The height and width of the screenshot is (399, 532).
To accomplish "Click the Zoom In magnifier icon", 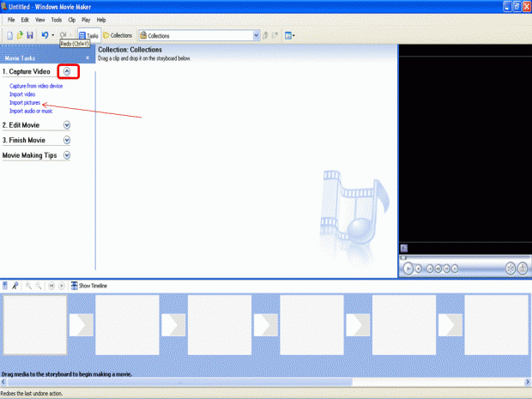I will click(x=28, y=286).
